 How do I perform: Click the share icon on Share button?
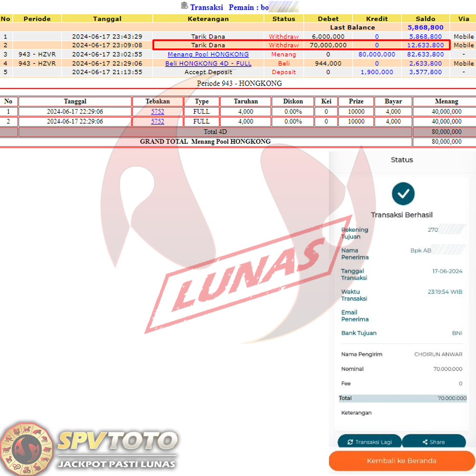point(425,442)
